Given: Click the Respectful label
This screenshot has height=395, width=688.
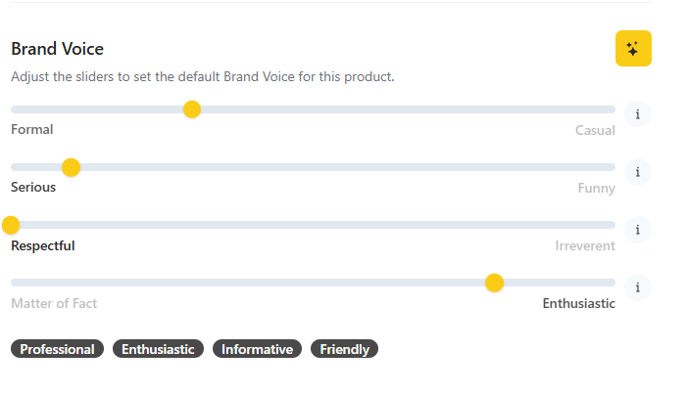Looking at the screenshot, I should 43,246.
